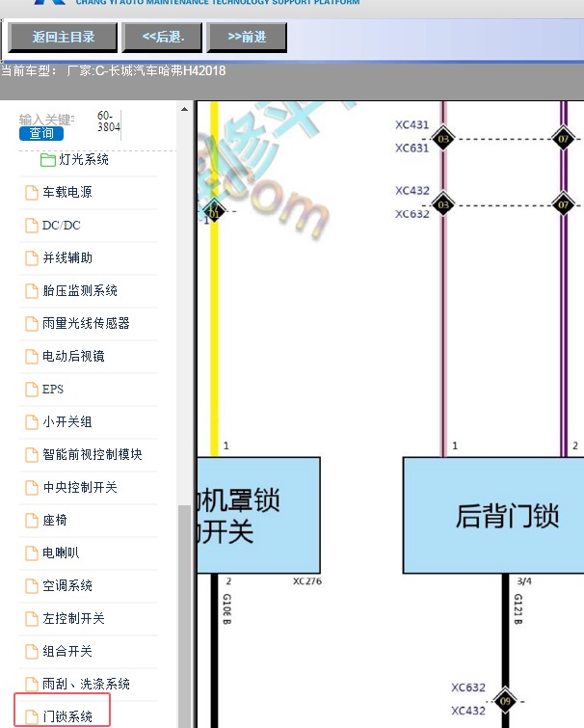Click the G121 B wire label
This screenshot has height=728, width=584.
518,609
